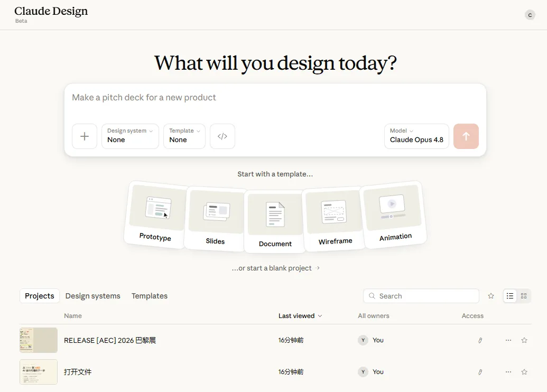Click the Access column header
Viewport: 547px width, 392px height.
(x=472, y=316)
